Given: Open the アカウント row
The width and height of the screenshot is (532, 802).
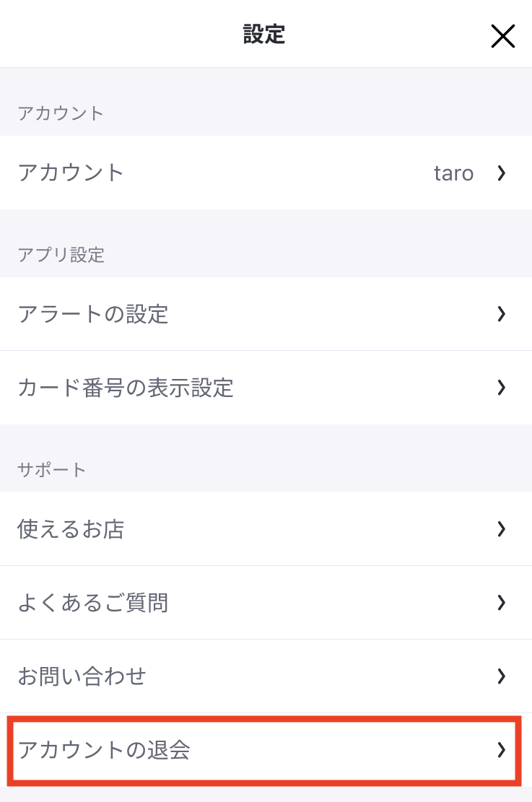Looking at the screenshot, I should [266, 173].
